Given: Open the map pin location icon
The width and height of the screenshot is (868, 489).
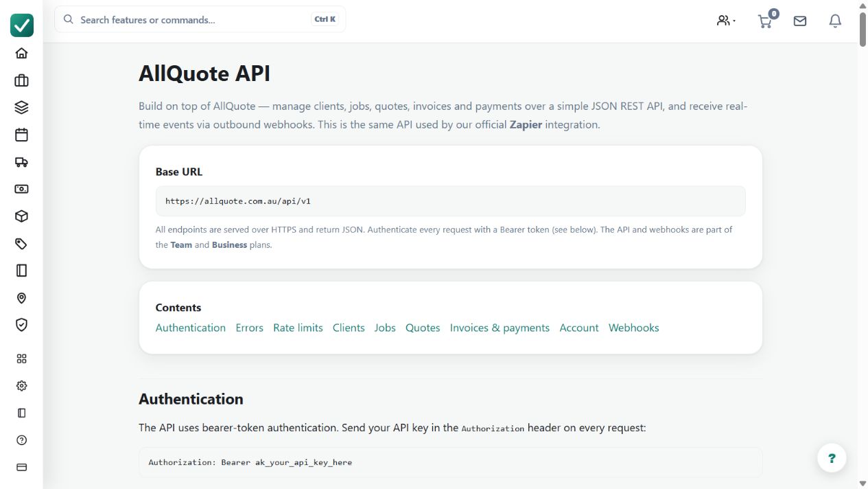Looking at the screenshot, I should coord(21,298).
